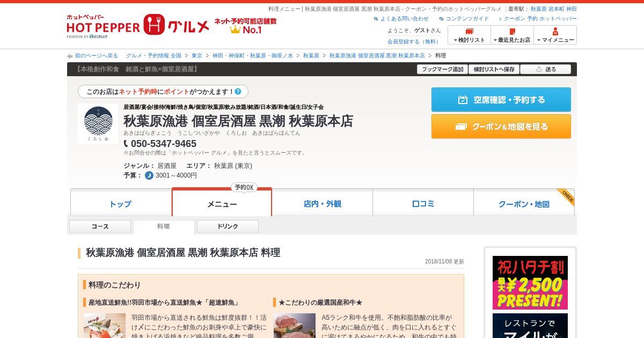Click breadcrumb restaurant name link
644x338 pixels.
coord(377,56)
